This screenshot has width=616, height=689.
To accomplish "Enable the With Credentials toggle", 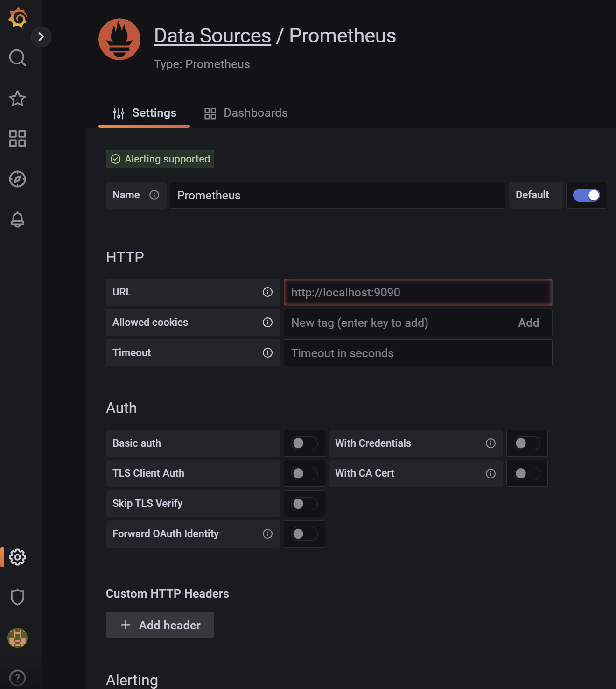I will 527,443.
